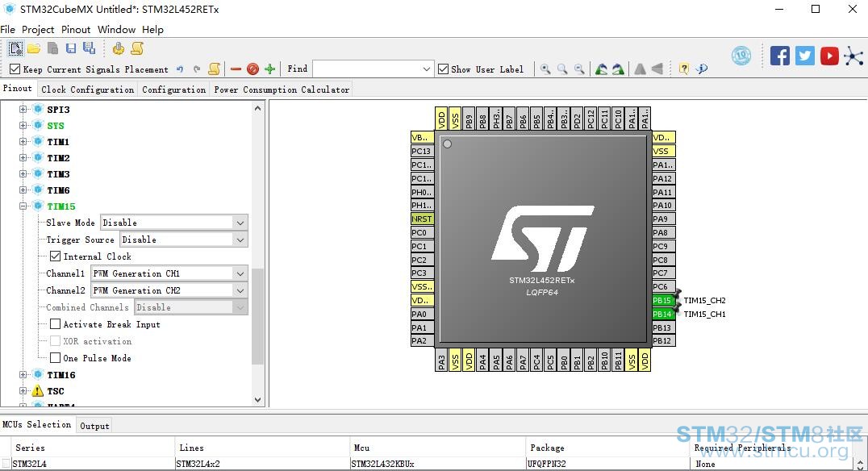Expand the SYS tree node
The width and height of the screenshot is (868, 471).
pyautogui.click(x=23, y=126)
